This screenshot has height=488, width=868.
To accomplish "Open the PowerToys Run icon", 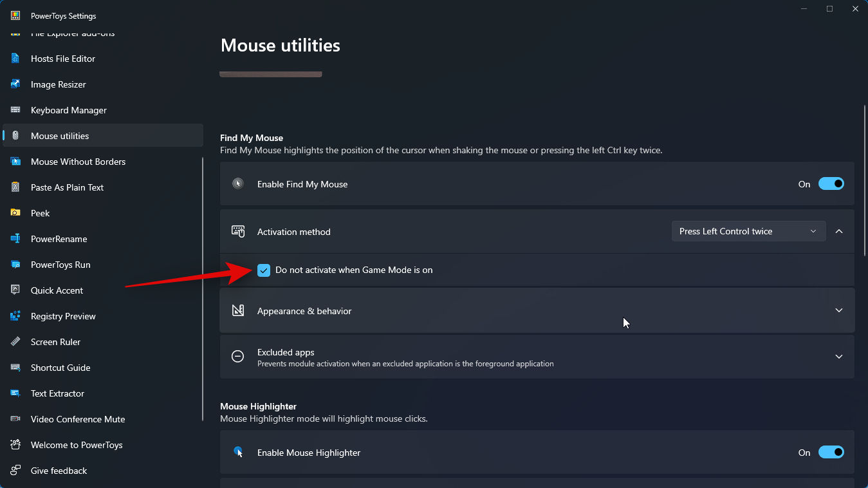I will (x=15, y=265).
